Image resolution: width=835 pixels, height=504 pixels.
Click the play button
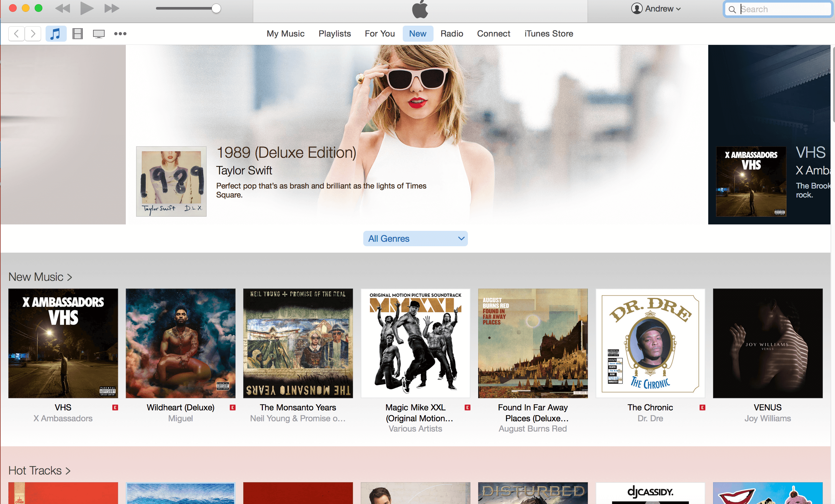[x=87, y=8]
